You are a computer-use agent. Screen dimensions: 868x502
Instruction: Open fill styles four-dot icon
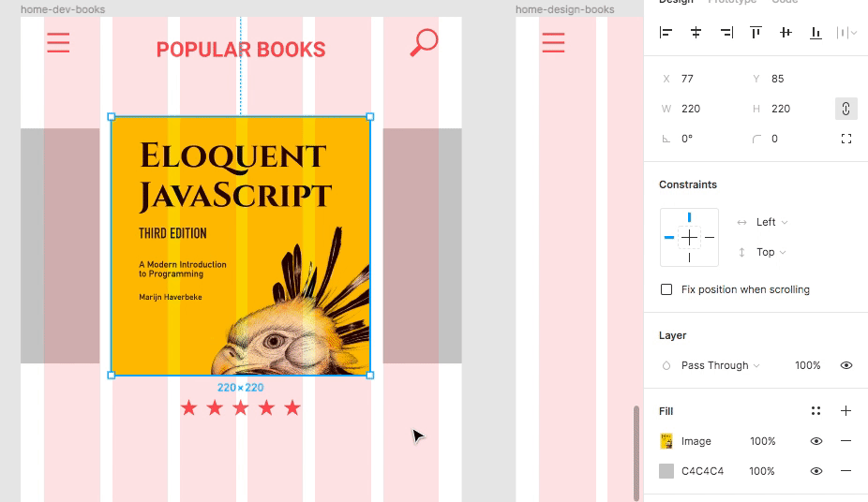pos(816,411)
